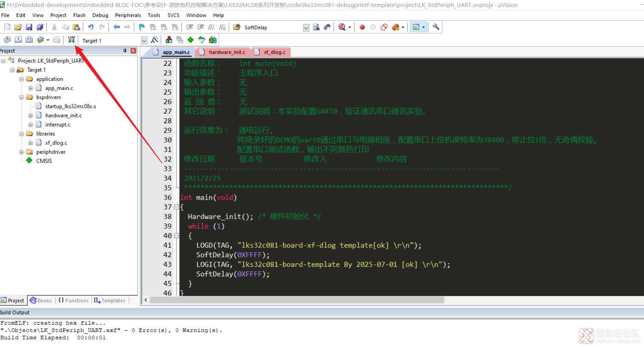Image resolution: width=644 pixels, height=347 pixels.
Task: Open the debug session dropdown arrow
Action: [350, 27]
